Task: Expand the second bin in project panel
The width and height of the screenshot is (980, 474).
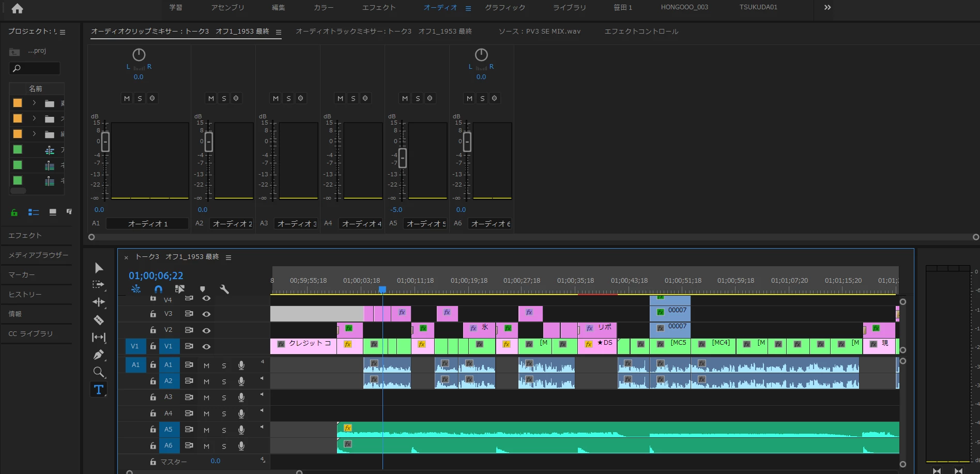Action: click(34, 118)
